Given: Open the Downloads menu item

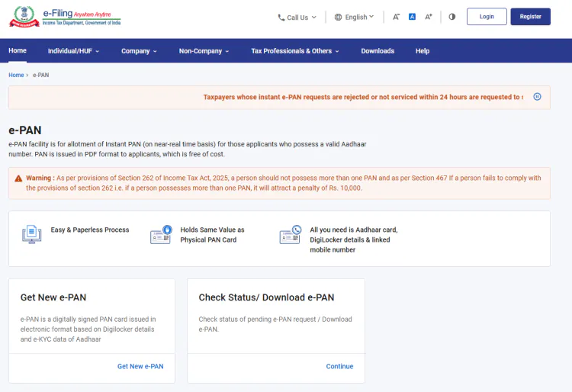Looking at the screenshot, I should (x=378, y=51).
